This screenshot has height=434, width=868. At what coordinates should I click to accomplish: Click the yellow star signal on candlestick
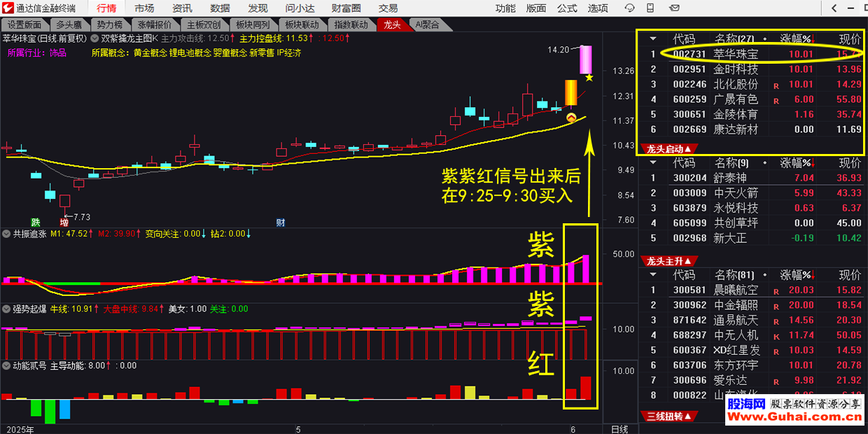pos(589,77)
